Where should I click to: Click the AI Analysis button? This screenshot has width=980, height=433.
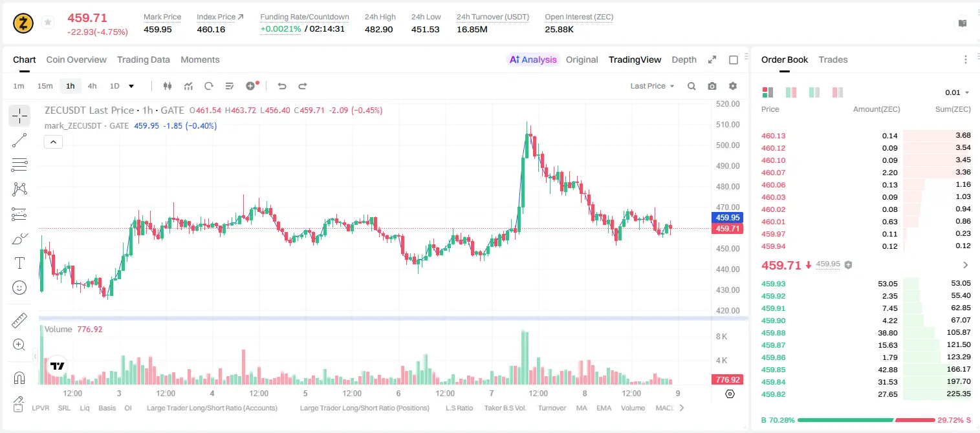[532, 59]
